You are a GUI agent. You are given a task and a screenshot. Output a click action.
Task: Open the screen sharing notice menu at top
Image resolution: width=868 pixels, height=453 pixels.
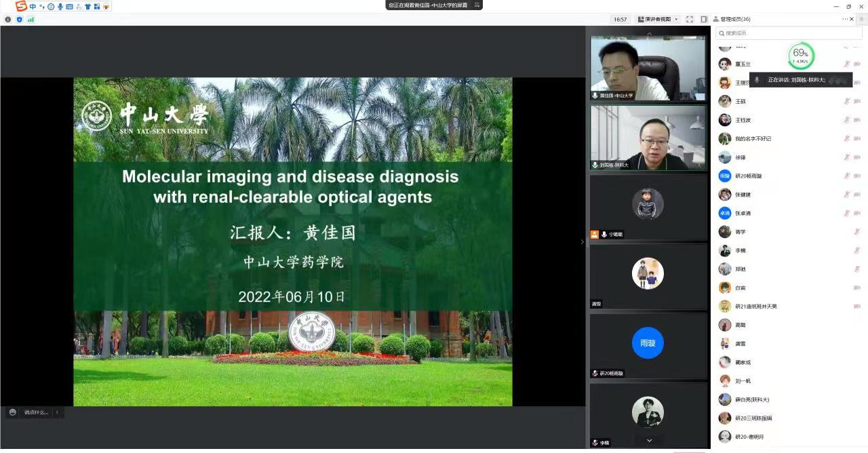pyautogui.click(x=477, y=5)
